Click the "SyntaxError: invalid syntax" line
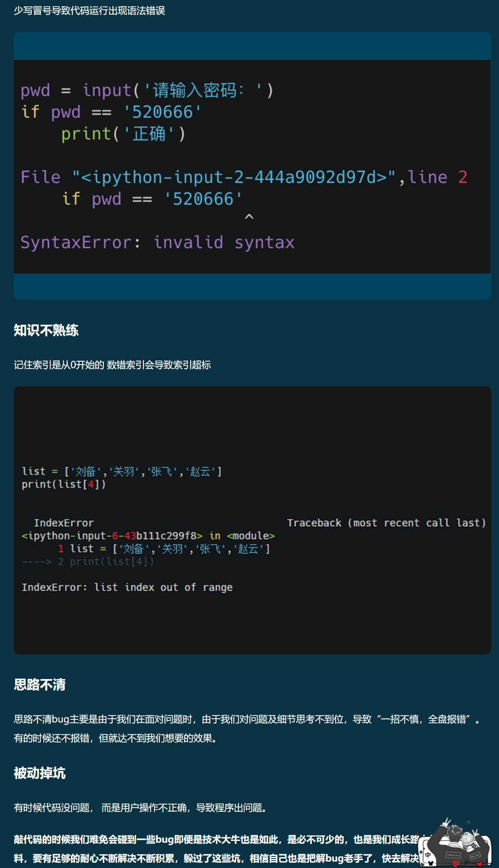The image size is (499, 868). pos(157,242)
